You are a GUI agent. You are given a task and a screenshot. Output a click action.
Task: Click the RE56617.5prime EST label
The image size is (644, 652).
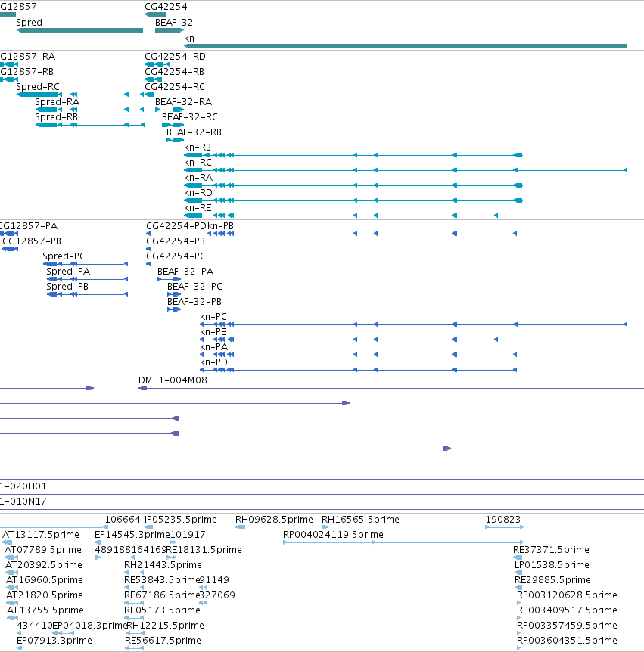point(163,641)
